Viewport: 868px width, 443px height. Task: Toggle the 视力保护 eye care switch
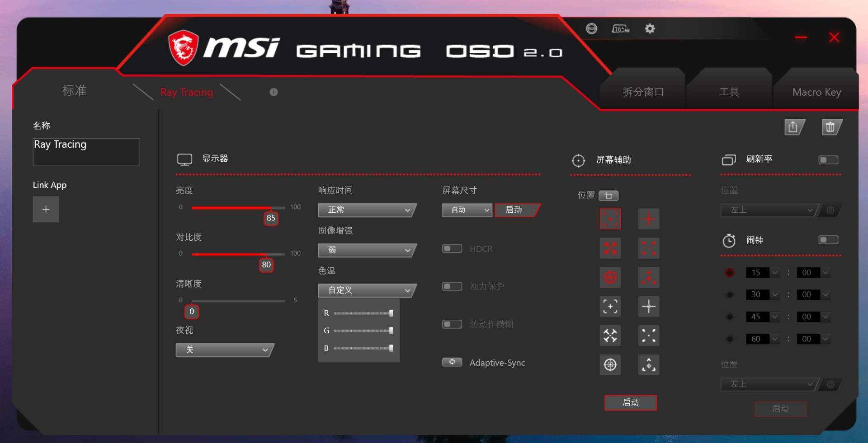(x=452, y=286)
